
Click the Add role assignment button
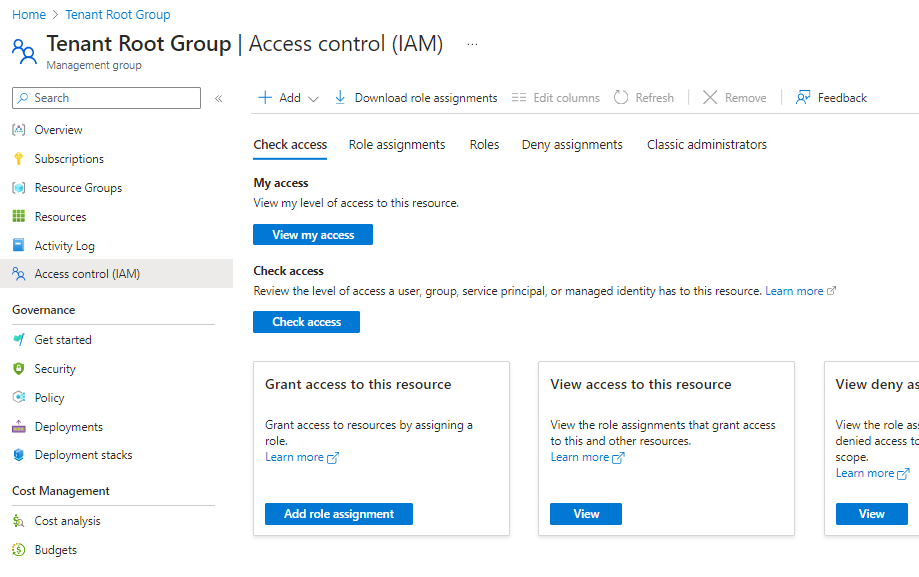click(339, 514)
